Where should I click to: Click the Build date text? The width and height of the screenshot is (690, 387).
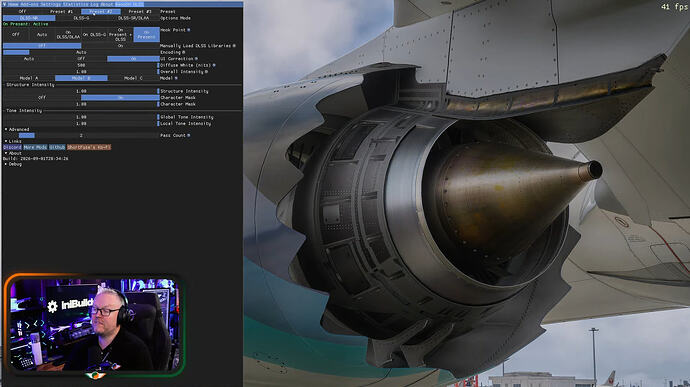coord(36,158)
